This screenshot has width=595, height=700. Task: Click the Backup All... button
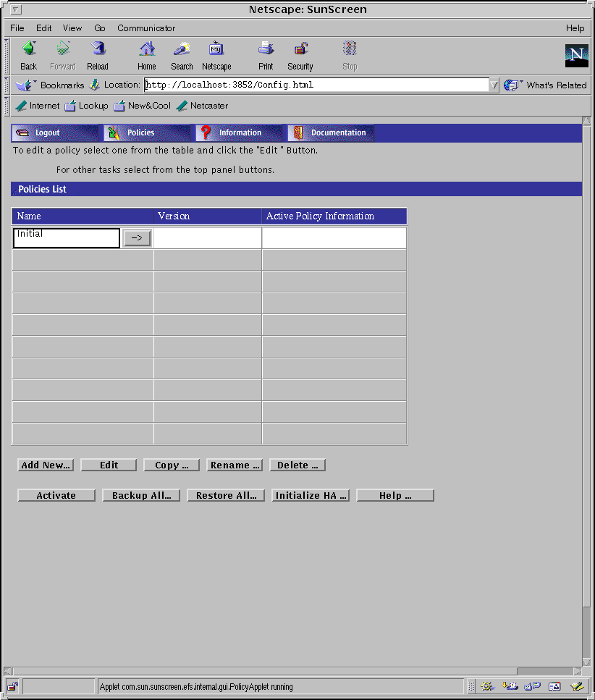tap(141, 495)
